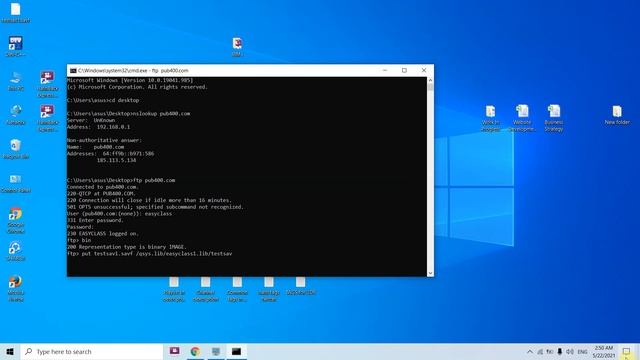Minimize the cmd.exe window
The image size is (640, 360).
[384, 71]
